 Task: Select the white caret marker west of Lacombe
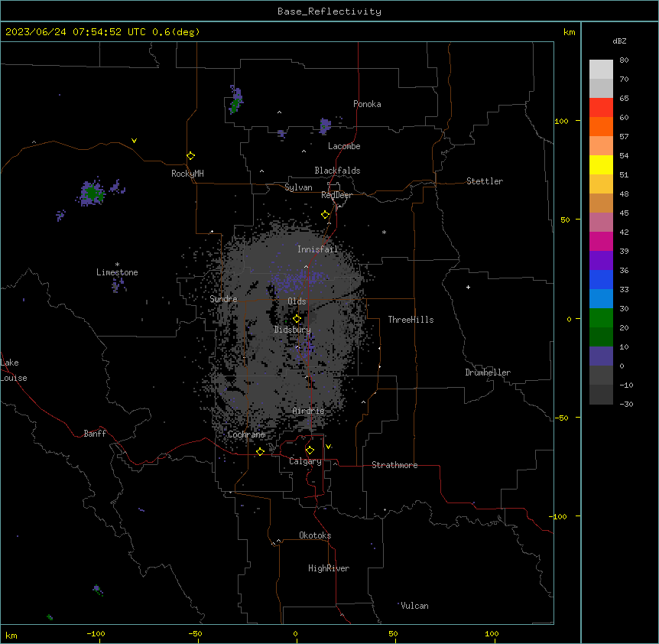[304, 151]
